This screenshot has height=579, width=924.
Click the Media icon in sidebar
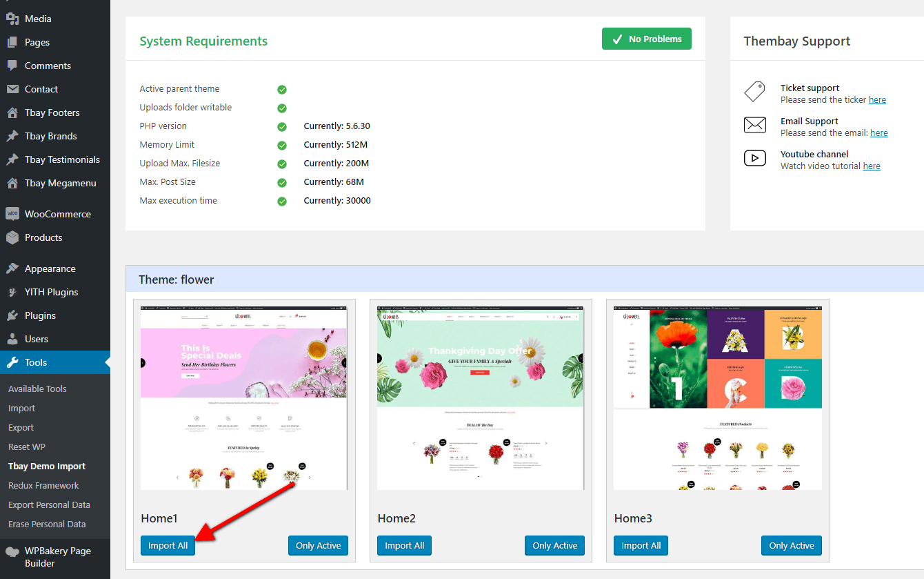click(12, 19)
